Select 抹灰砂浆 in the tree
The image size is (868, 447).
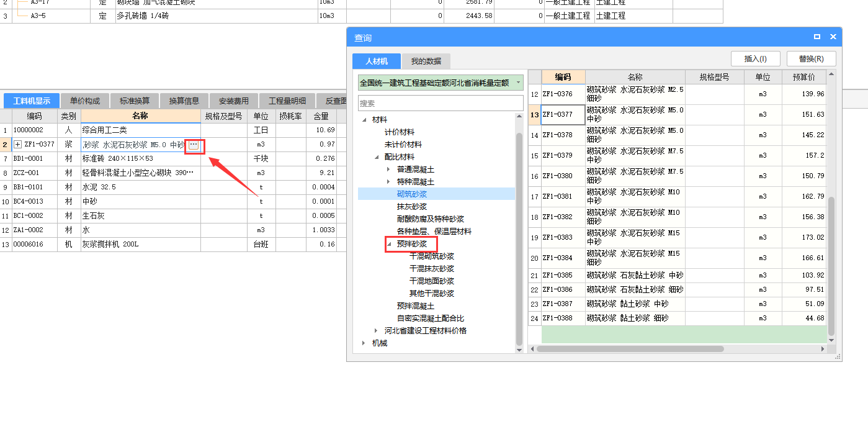pyautogui.click(x=412, y=207)
